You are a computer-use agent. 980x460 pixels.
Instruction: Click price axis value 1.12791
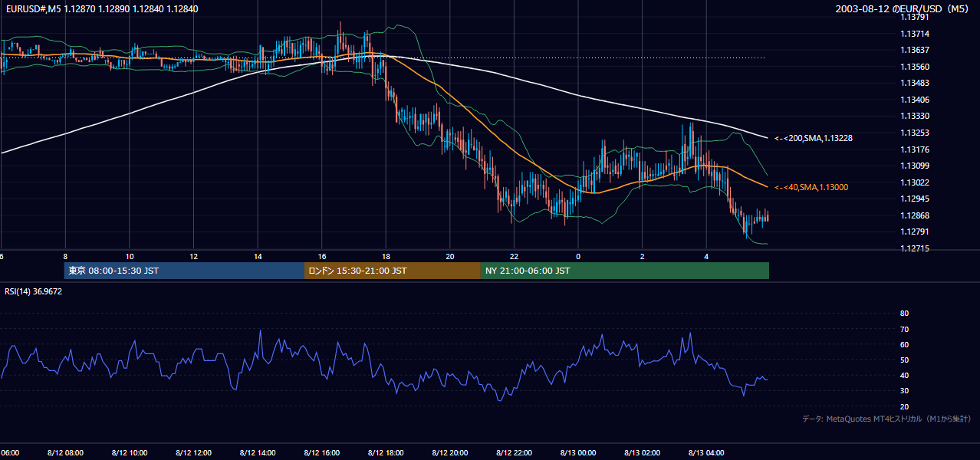point(914,232)
